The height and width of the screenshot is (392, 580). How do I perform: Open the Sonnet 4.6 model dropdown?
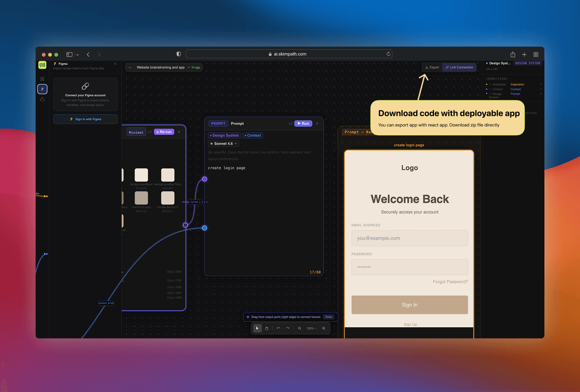click(x=223, y=144)
